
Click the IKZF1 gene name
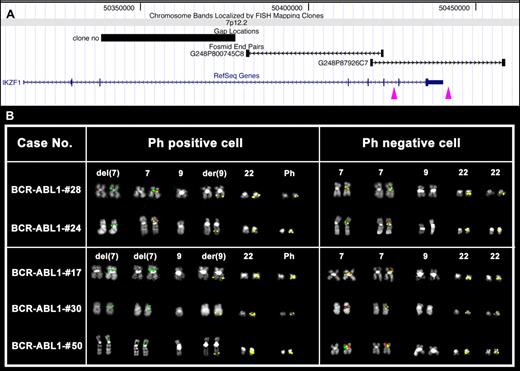click(x=12, y=82)
